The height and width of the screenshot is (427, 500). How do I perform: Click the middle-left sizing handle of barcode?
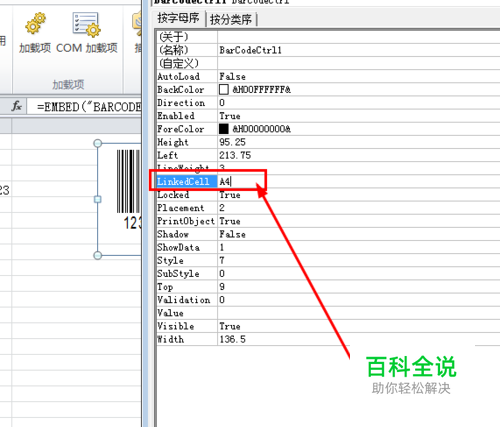click(98, 199)
